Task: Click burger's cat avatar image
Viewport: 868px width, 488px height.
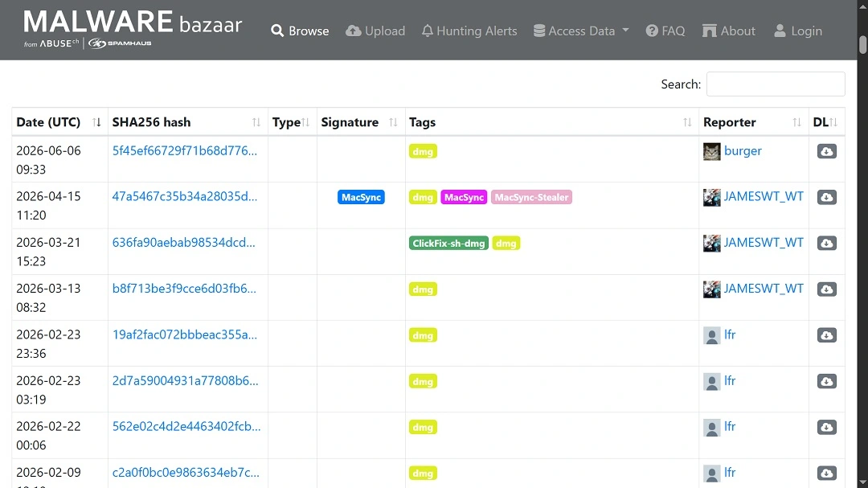Action: [x=712, y=151]
